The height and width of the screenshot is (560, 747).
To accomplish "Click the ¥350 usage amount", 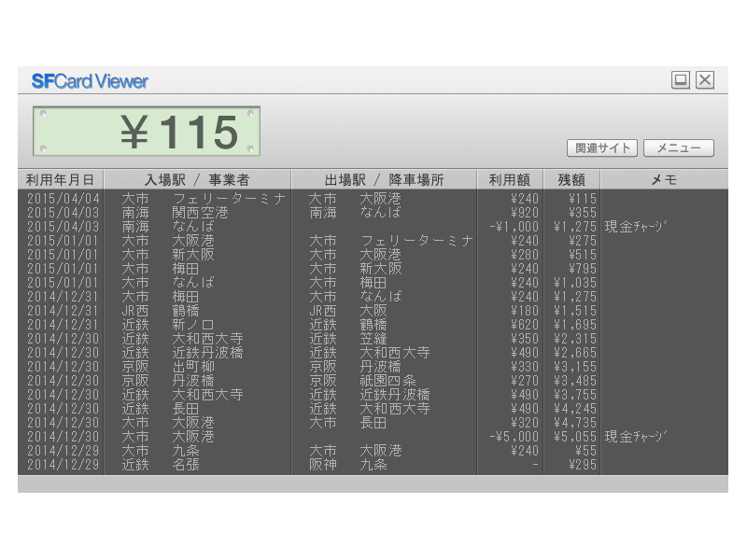I will (525, 339).
